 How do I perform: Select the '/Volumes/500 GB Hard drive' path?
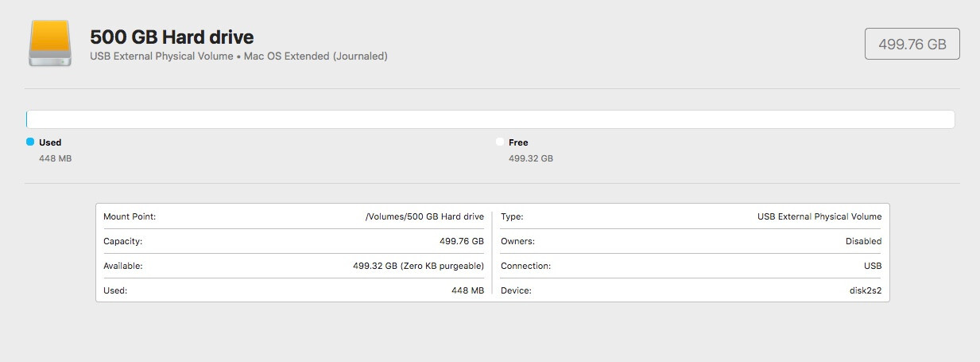point(424,216)
